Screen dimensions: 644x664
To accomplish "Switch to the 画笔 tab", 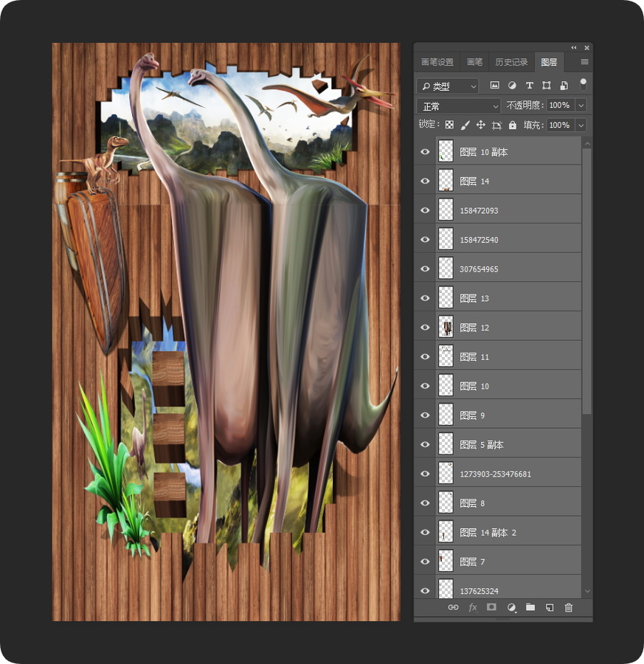I will 474,62.
